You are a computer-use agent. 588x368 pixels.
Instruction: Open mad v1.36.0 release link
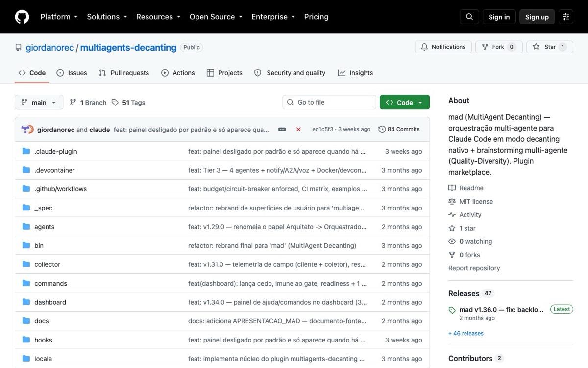pyautogui.click(x=501, y=310)
